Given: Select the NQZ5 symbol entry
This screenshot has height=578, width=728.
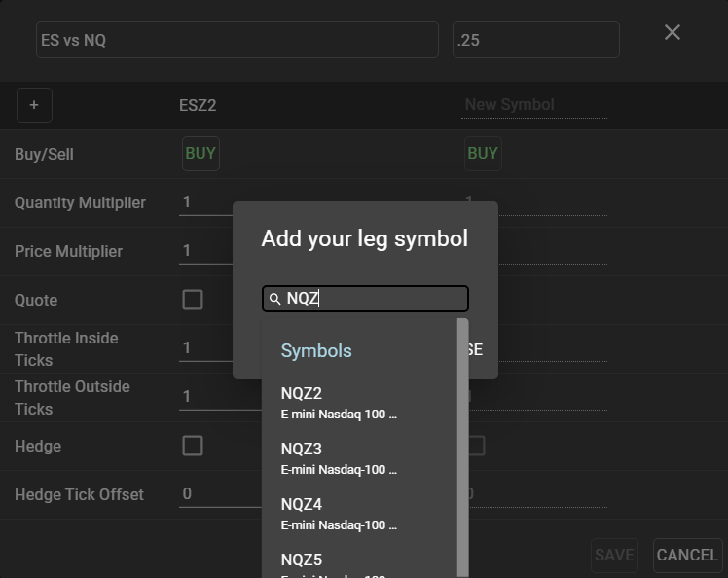Looking at the screenshot, I should pyautogui.click(x=339, y=562).
